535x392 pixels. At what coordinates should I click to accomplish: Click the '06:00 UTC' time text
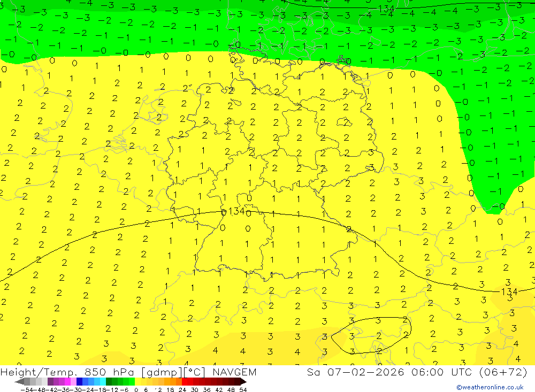coord(441,372)
